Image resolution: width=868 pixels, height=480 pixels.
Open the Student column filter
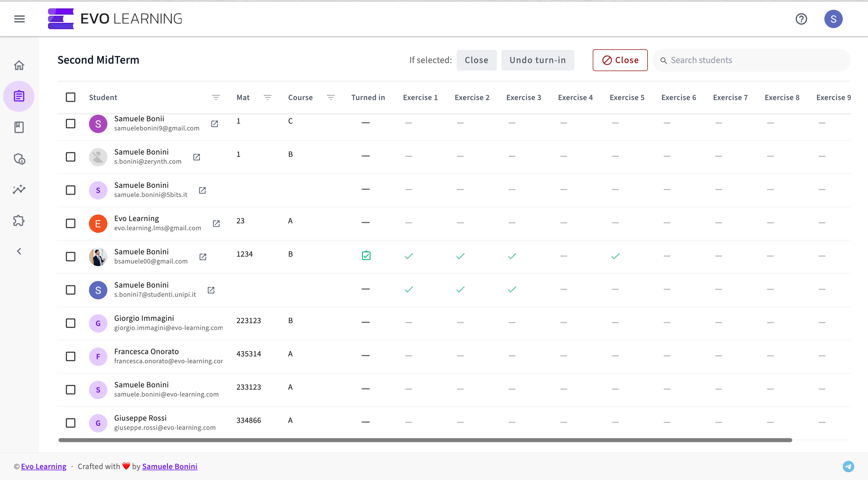[216, 97]
